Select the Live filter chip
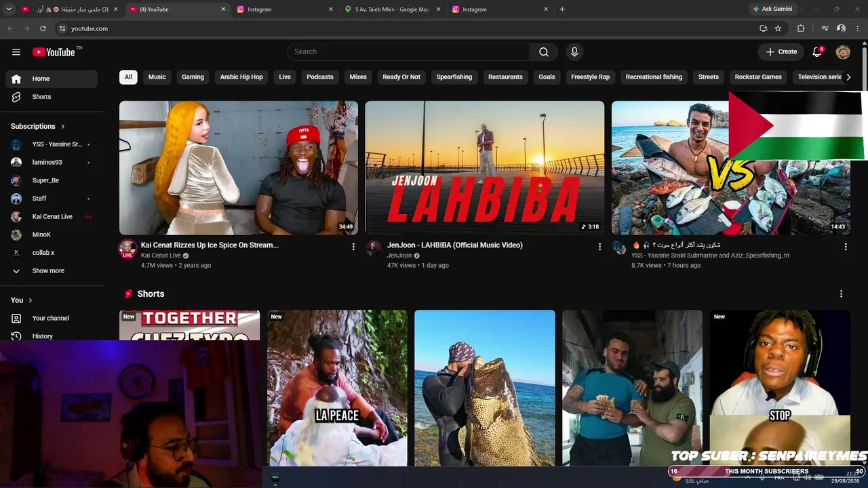 click(285, 77)
